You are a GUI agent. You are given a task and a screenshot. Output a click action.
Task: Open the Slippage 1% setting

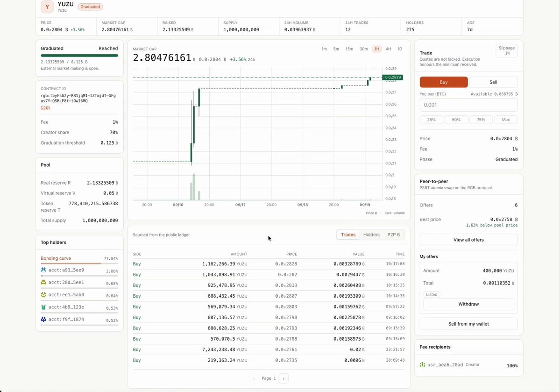[x=507, y=50]
